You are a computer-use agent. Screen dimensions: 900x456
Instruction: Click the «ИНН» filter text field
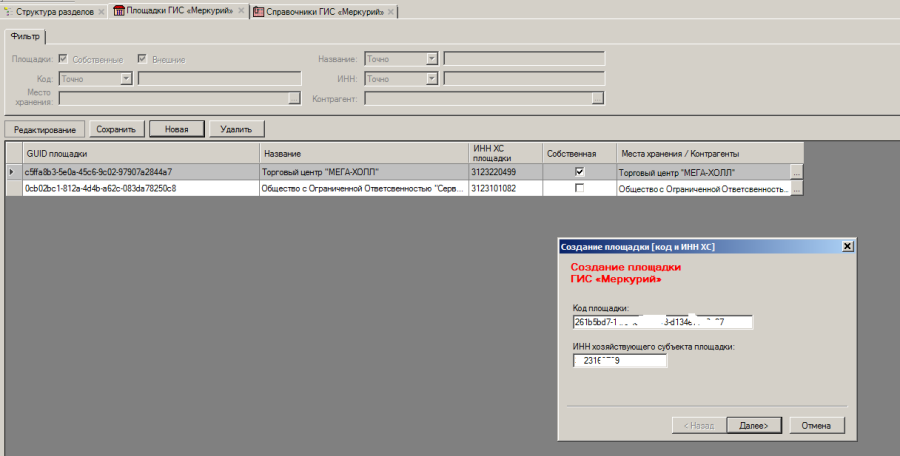(524, 79)
